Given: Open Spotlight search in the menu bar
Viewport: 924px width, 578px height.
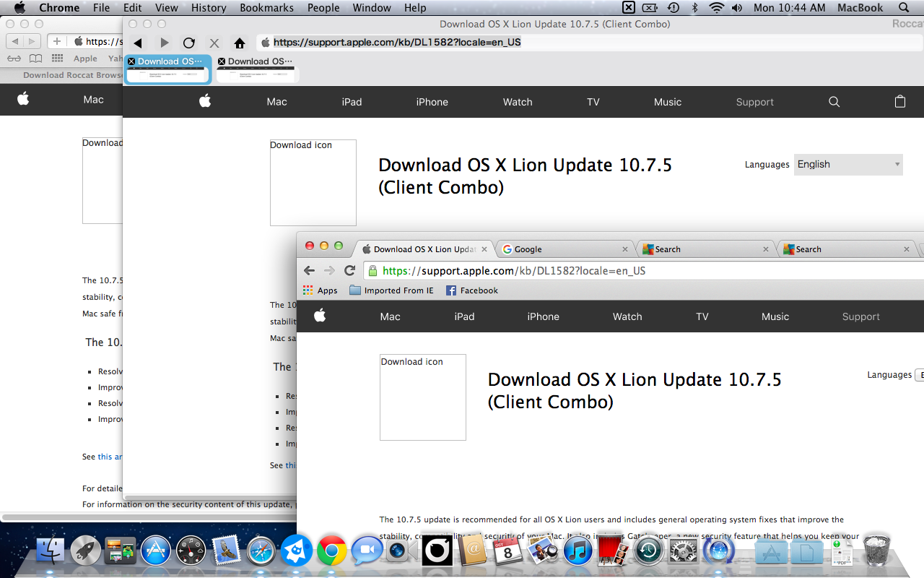Looking at the screenshot, I should pyautogui.click(x=904, y=8).
